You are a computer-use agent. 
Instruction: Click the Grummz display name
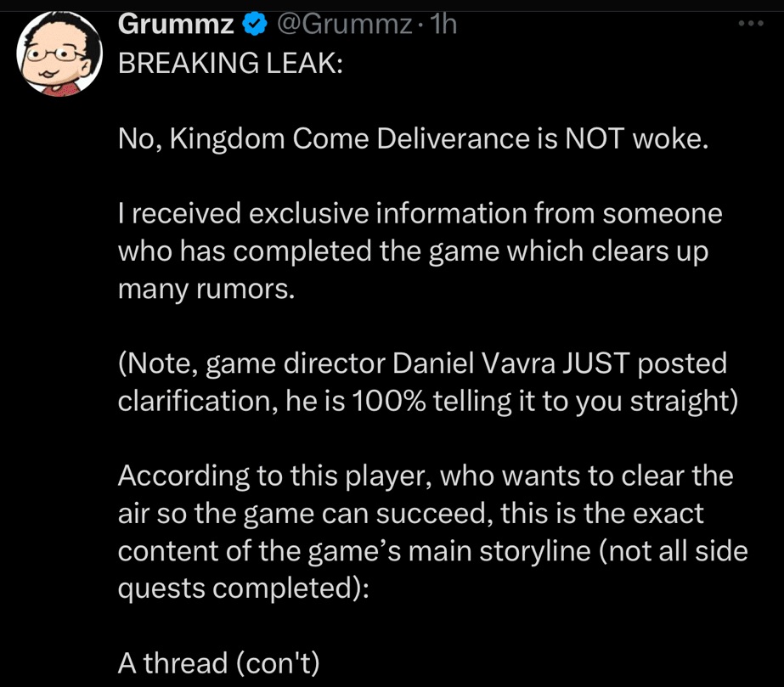tap(175, 25)
